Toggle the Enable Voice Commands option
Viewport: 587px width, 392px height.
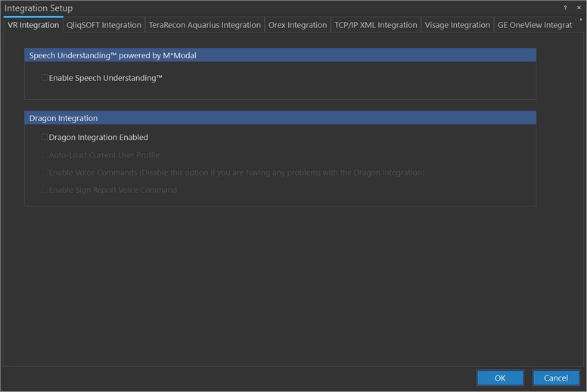pyautogui.click(x=45, y=173)
